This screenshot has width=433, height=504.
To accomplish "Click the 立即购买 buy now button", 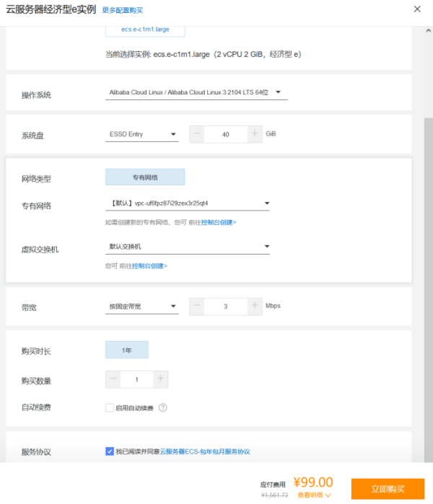I will (388, 488).
